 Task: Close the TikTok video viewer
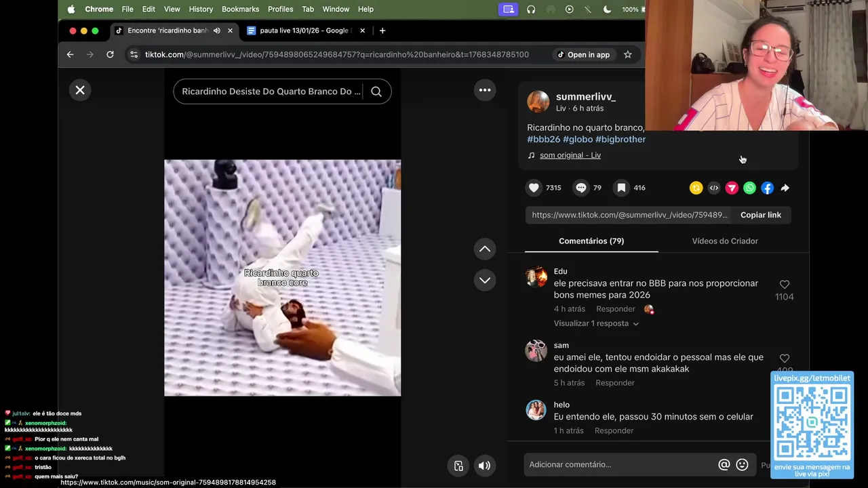(x=80, y=90)
